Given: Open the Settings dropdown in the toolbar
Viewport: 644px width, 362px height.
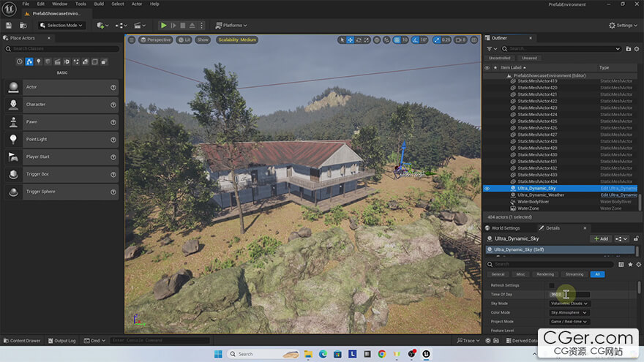Looking at the screenshot, I should pyautogui.click(x=623, y=26).
